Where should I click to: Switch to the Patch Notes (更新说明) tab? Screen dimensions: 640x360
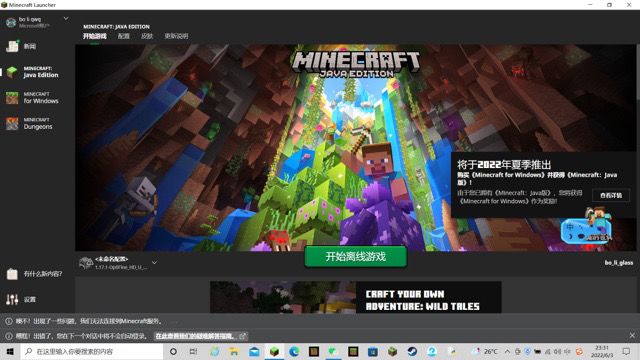(x=176, y=36)
